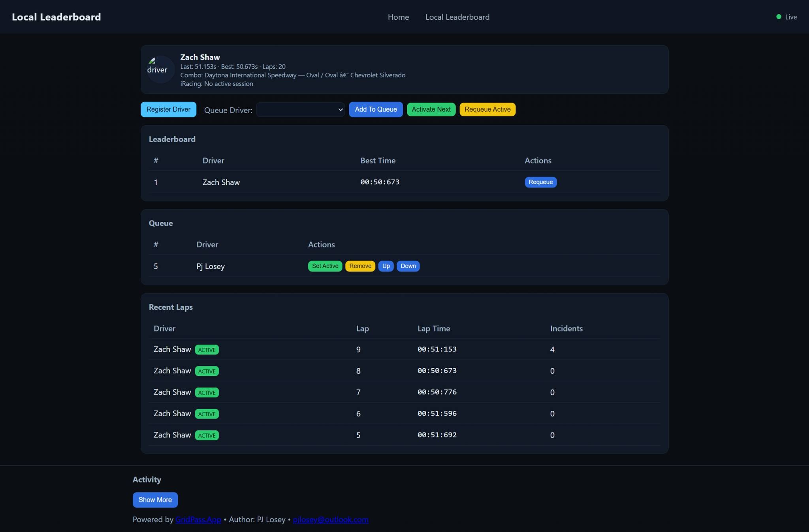809x532 pixels.
Task: Open the GridPass.App link
Action: [198, 519]
